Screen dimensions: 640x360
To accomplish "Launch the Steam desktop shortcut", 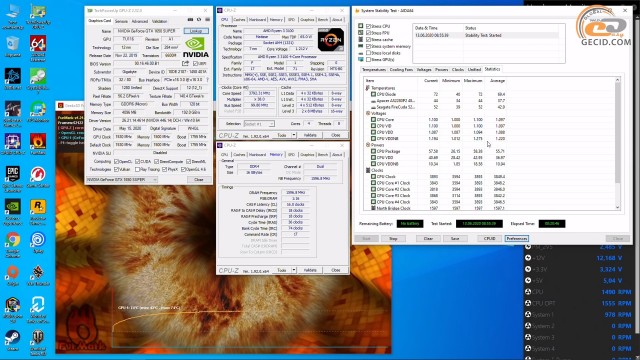I will pyautogui.click(x=13, y=340).
